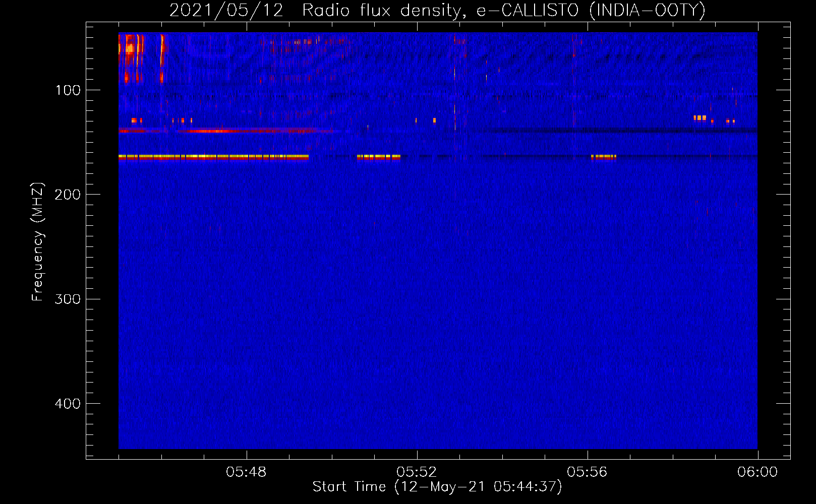Click the 200 frequency tick label

pos(68,195)
